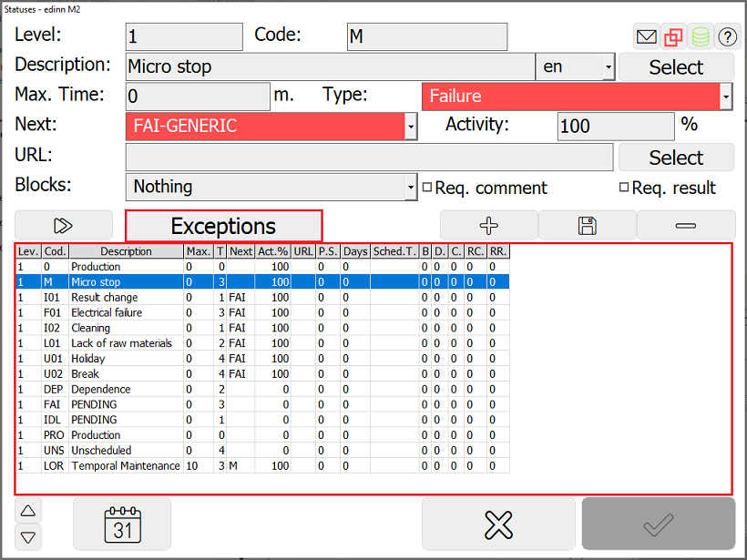Select the PENDING row with code IDL
This screenshot has width=747, height=560.
(262, 420)
